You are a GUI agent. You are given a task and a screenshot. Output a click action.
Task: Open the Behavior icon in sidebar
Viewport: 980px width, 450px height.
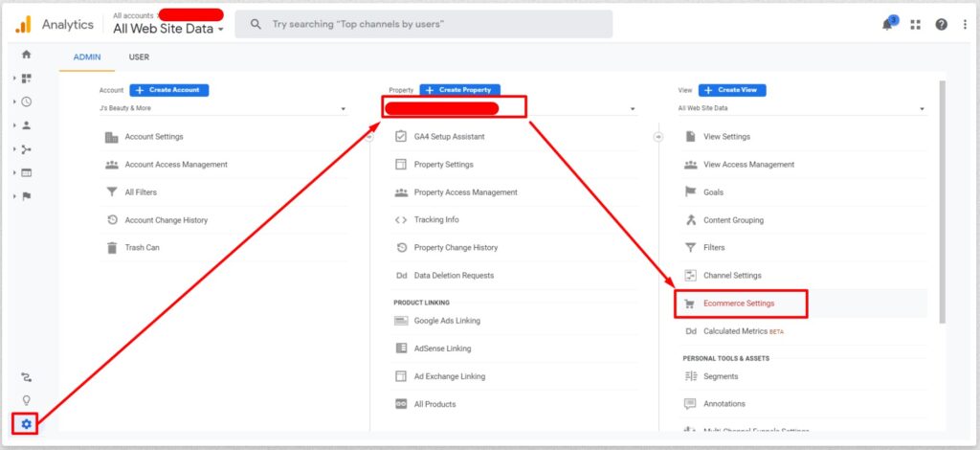point(26,172)
